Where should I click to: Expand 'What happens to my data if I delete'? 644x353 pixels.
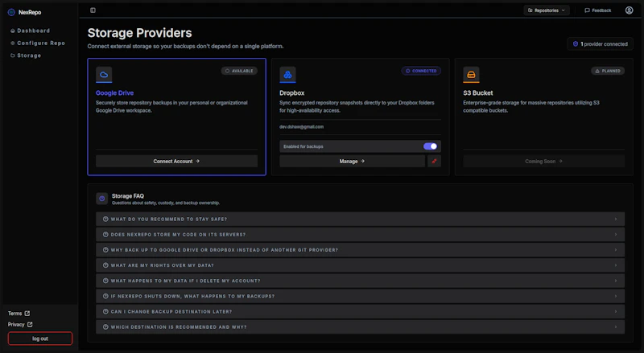360,281
